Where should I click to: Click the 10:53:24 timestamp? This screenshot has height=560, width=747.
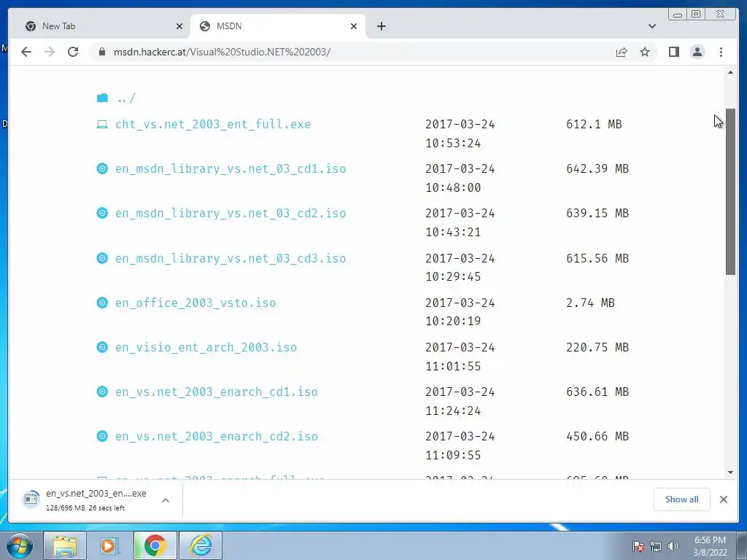pos(453,144)
